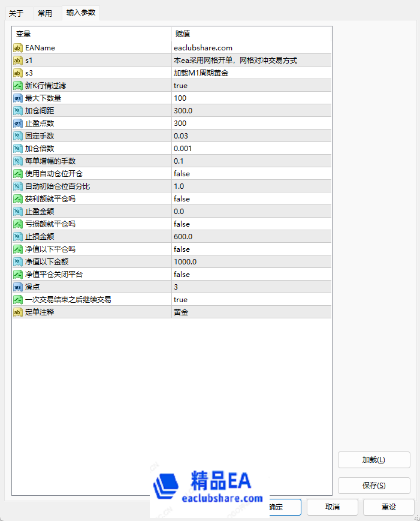
Task: Edit the 600.0 value of 止损金额
Action: pos(251,237)
